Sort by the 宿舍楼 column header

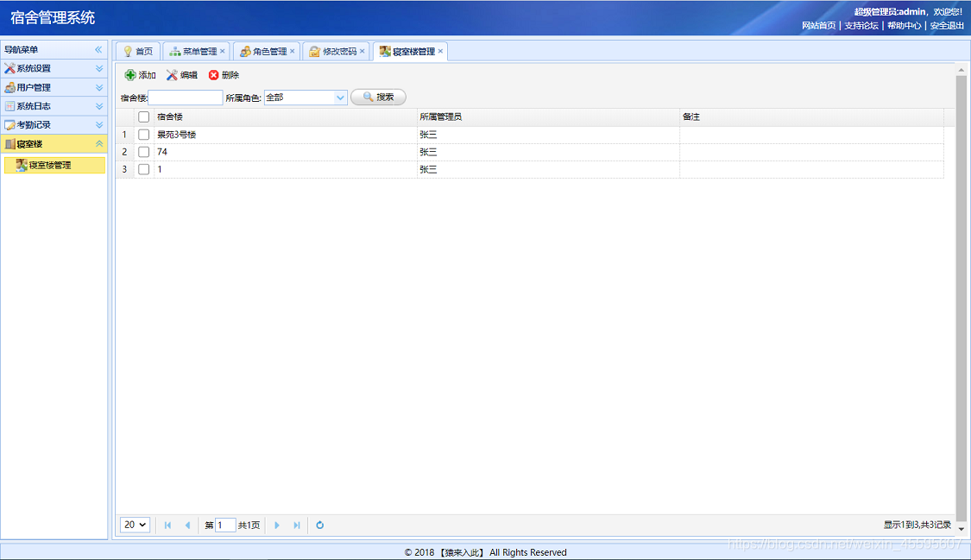point(286,117)
